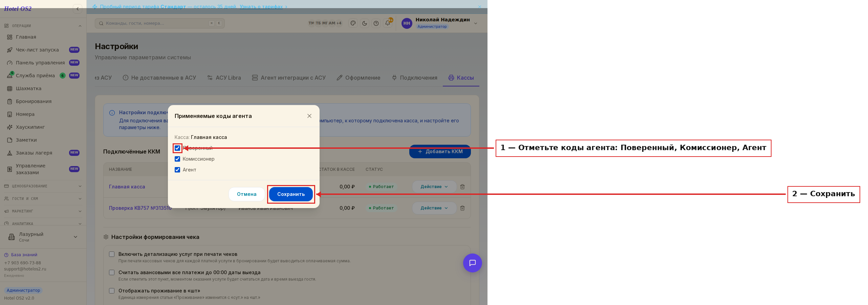The image size is (868, 305).
Task: Open the chat bubble support button
Action: tap(473, 263)
